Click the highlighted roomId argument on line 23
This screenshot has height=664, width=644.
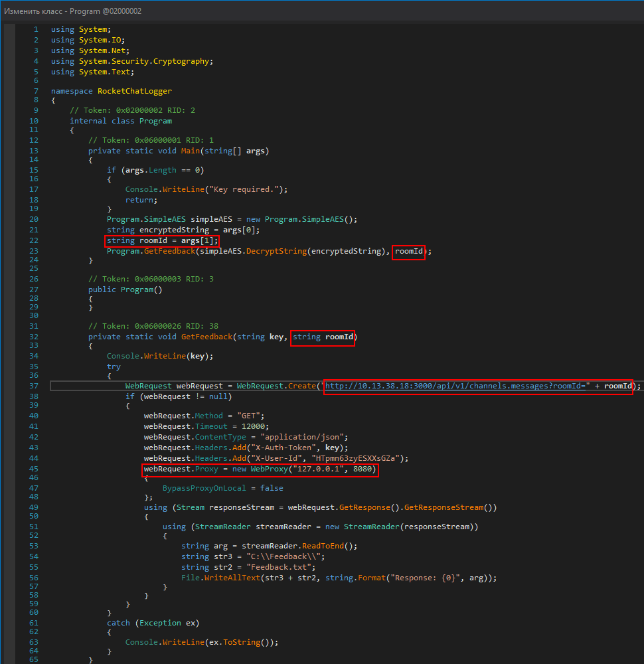tap(409, 252)
